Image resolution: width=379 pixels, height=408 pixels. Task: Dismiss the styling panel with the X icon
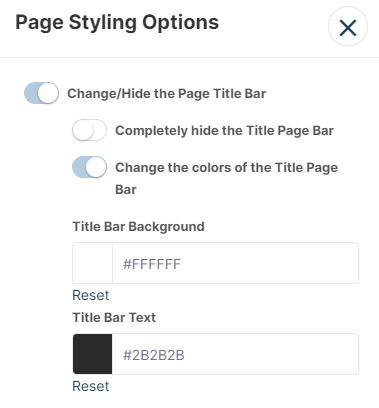pos(348,27)
